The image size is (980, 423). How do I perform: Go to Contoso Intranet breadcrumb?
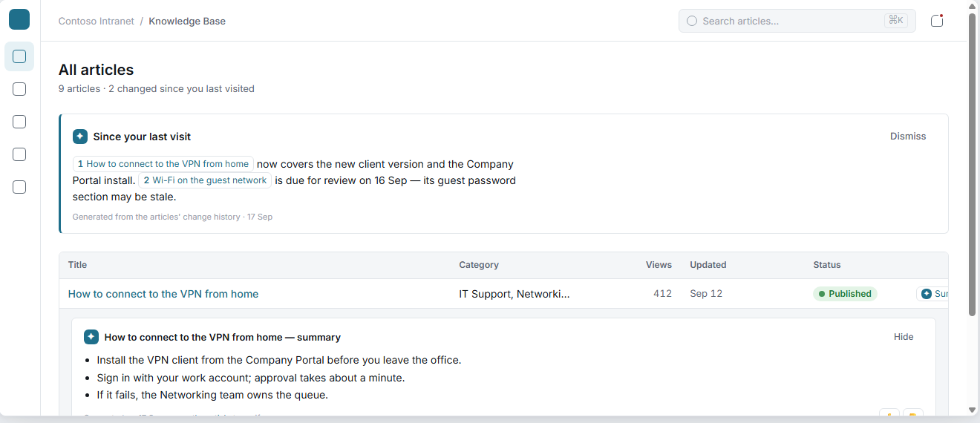(97, 21)
